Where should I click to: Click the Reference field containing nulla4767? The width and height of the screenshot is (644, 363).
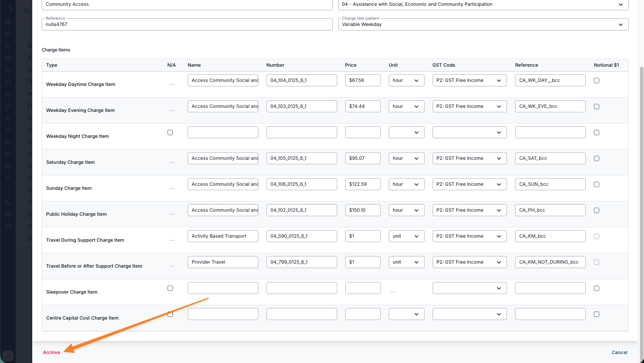[x=187, y=25]
